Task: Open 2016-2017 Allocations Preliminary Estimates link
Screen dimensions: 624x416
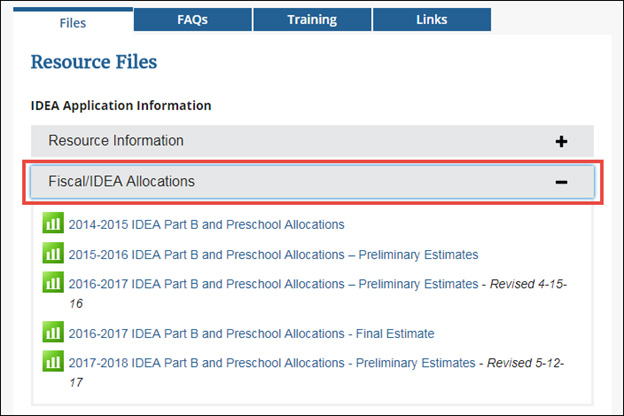Action: click(273, 284)
